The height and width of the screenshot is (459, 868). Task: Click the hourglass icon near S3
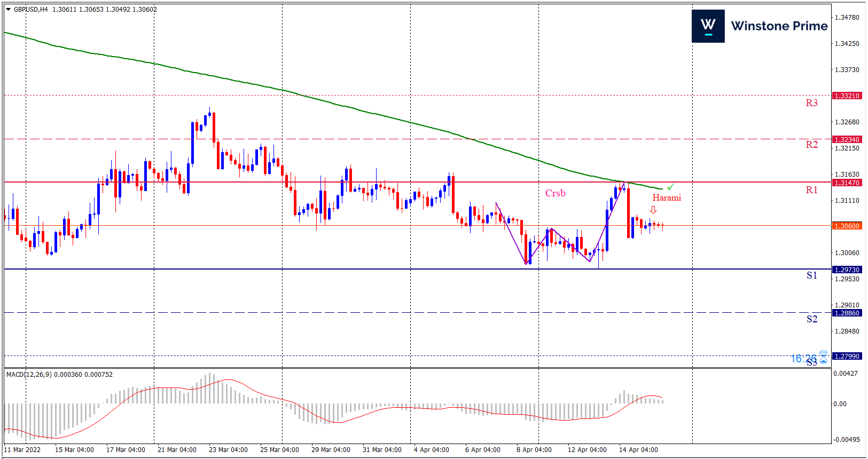click(x=823, y=358)
